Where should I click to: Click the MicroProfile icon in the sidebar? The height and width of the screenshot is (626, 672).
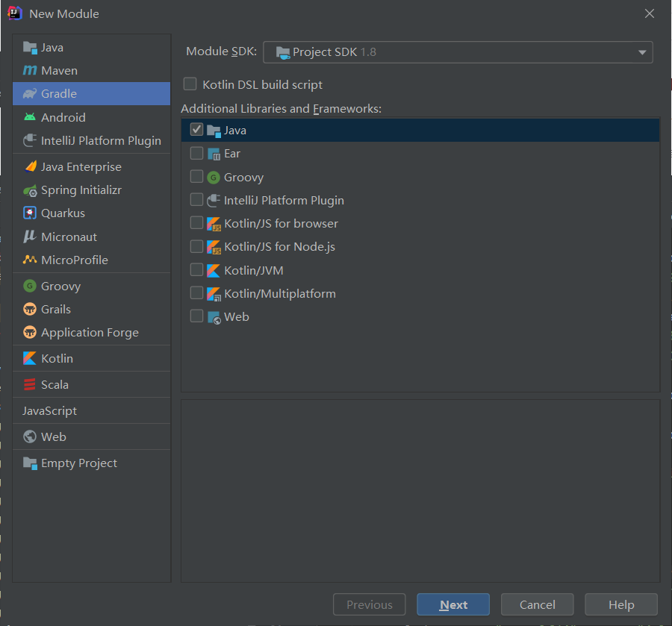[30, 260]
